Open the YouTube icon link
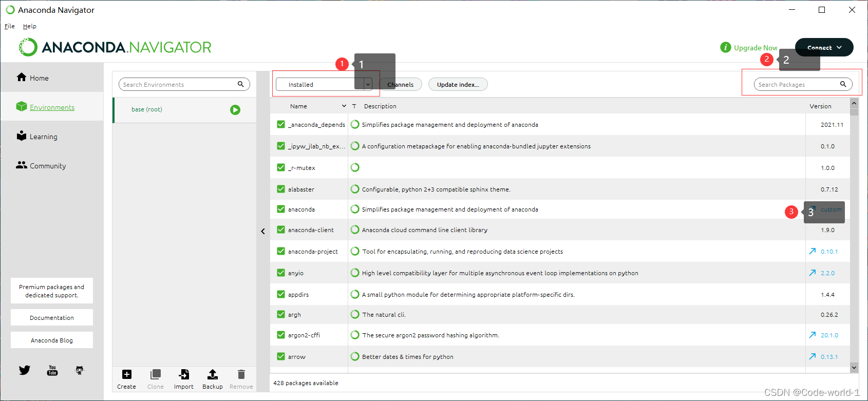 click(52, 370)
